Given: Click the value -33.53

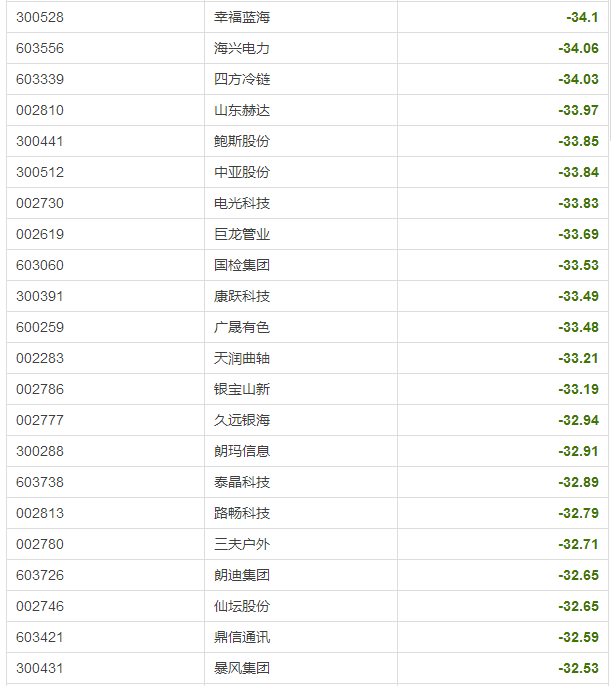Looking at the screenshot, I should tap(578, 265).
